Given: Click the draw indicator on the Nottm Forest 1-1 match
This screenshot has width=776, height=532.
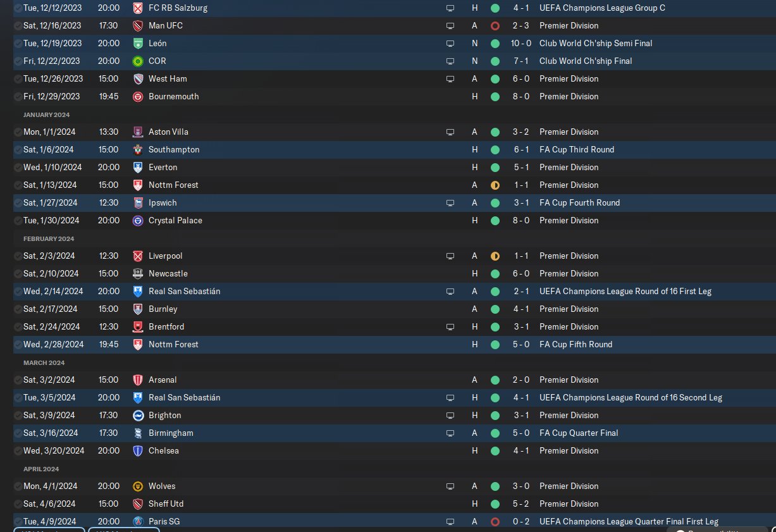Looking at the screenshot, I should 495,185.
